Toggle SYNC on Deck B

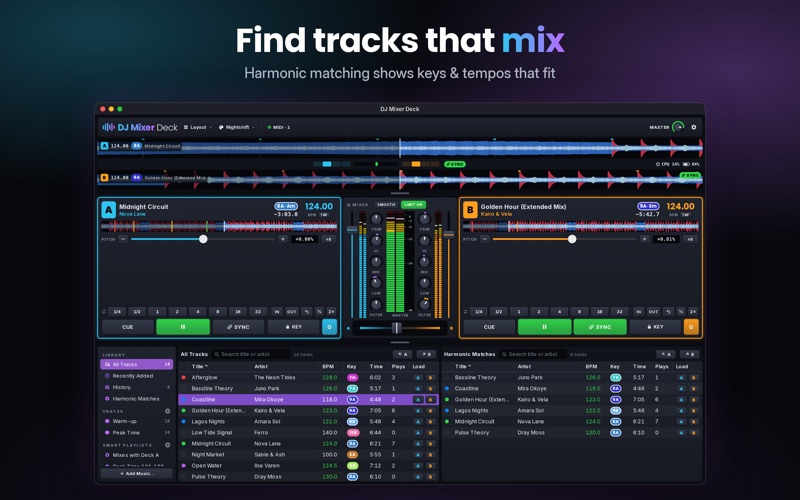tap(600, 327)
